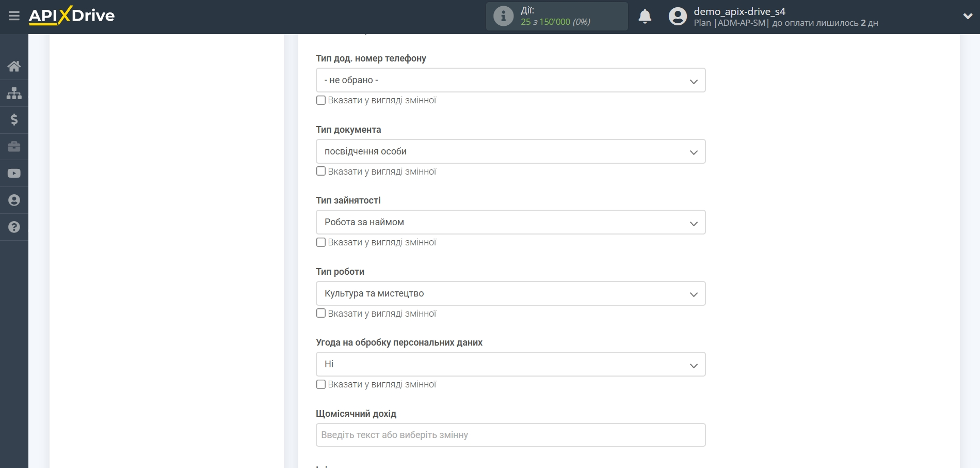Open the hamburger menu icon

tap(14, 16)
